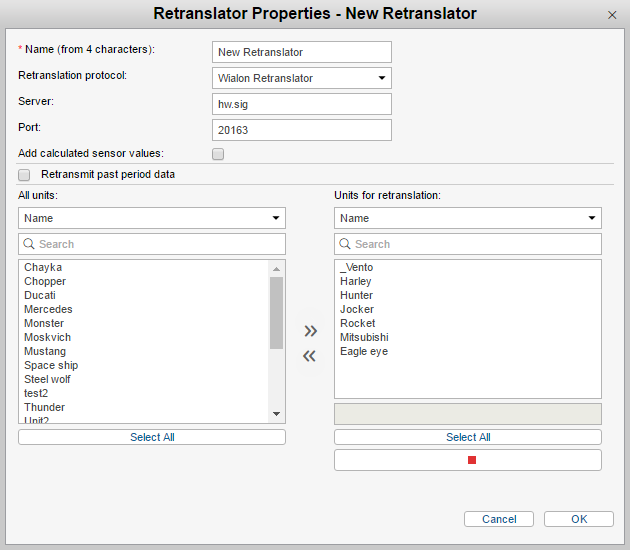Click Select All under retranslation units list
Image resolution: width=630 pixels, height=550 pixels.
[468, 437]
